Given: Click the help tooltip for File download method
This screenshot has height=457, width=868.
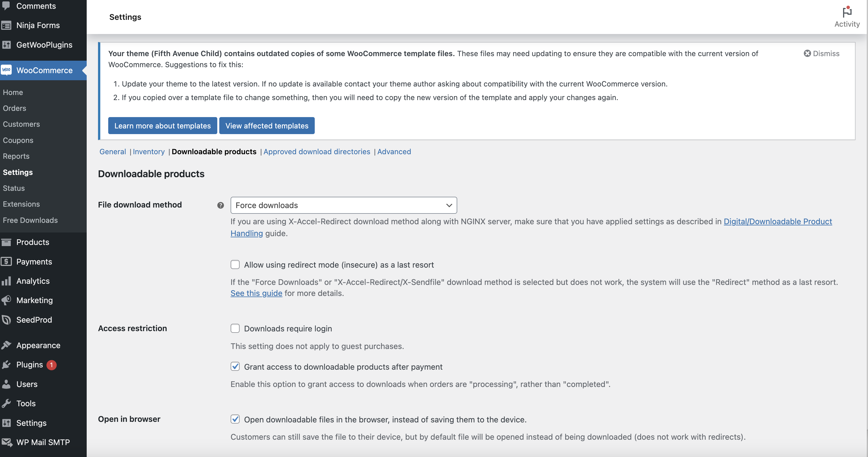Looking at the screenshot, I should point(220,205).
